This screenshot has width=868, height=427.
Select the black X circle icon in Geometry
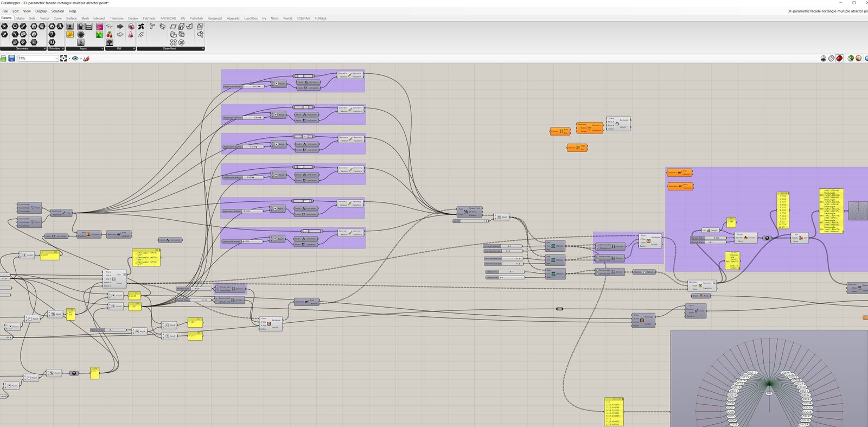(4, 26)
